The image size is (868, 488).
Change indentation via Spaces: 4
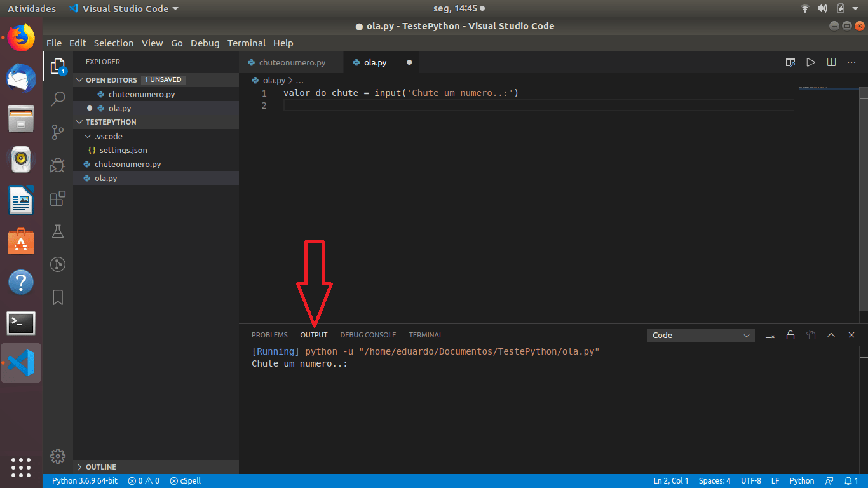pos(715,481)
